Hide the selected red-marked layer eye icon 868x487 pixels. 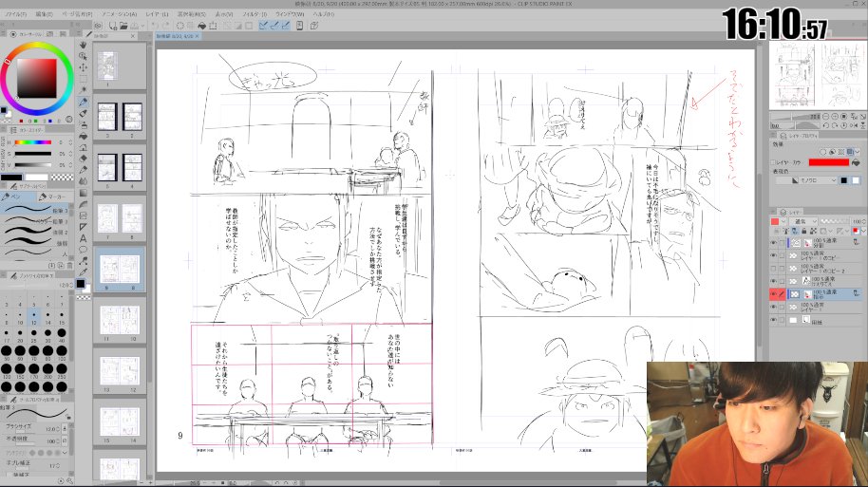tap(773, 294)
